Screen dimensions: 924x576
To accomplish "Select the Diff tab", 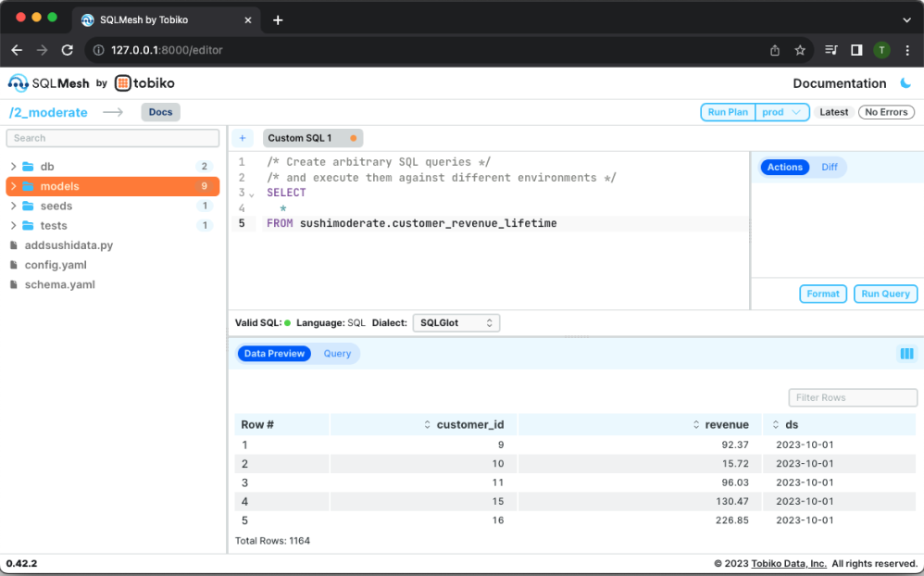I will tap(830, 168).
